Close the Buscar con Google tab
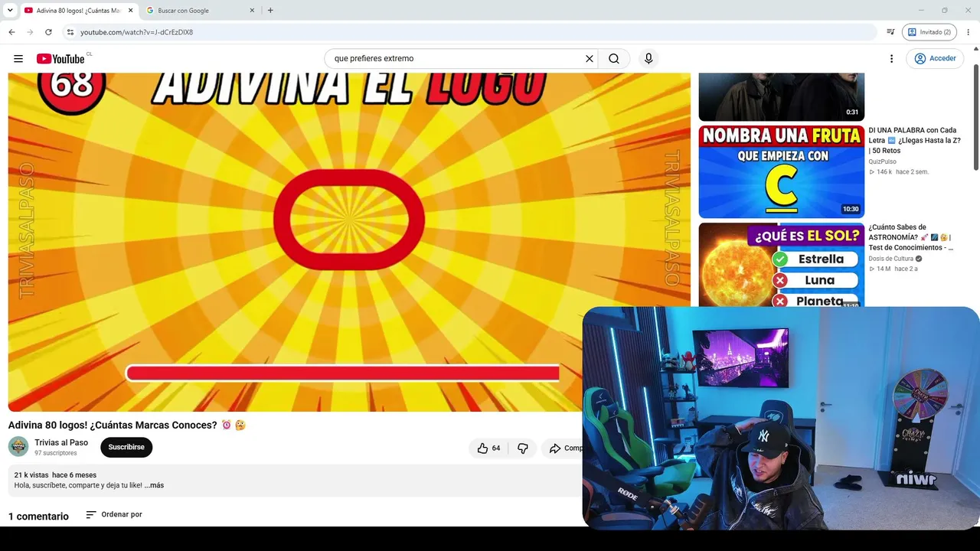 point(252,11)
